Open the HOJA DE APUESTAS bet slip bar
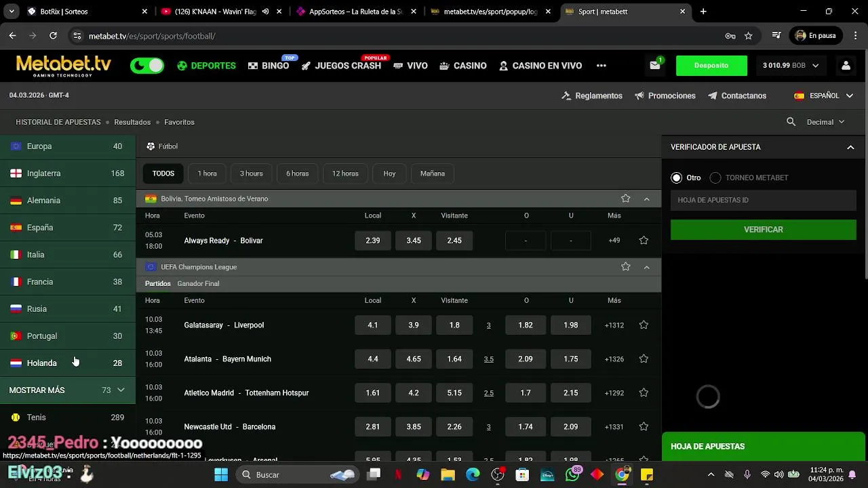This screenshot has width=868, height=488. point(764,447)
